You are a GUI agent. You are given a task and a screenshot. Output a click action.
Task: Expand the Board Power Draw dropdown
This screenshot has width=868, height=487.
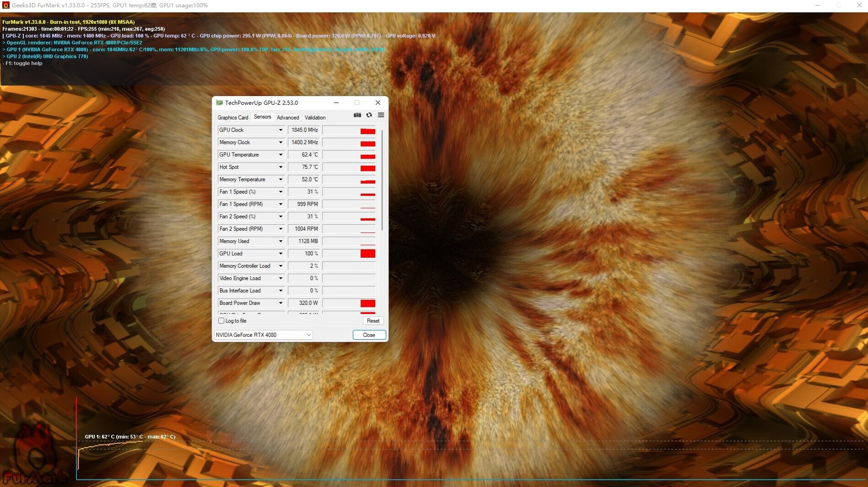pos(280,303)
